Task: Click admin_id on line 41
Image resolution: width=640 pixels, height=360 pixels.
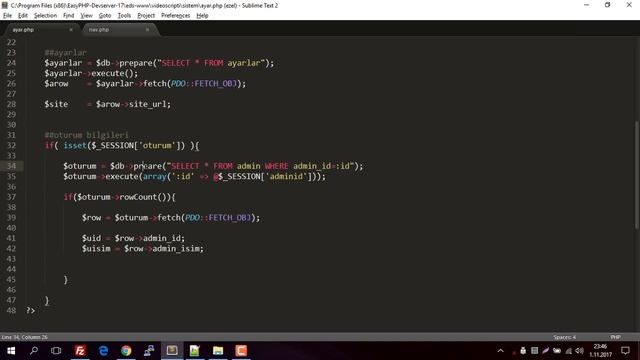Action: 162,238
